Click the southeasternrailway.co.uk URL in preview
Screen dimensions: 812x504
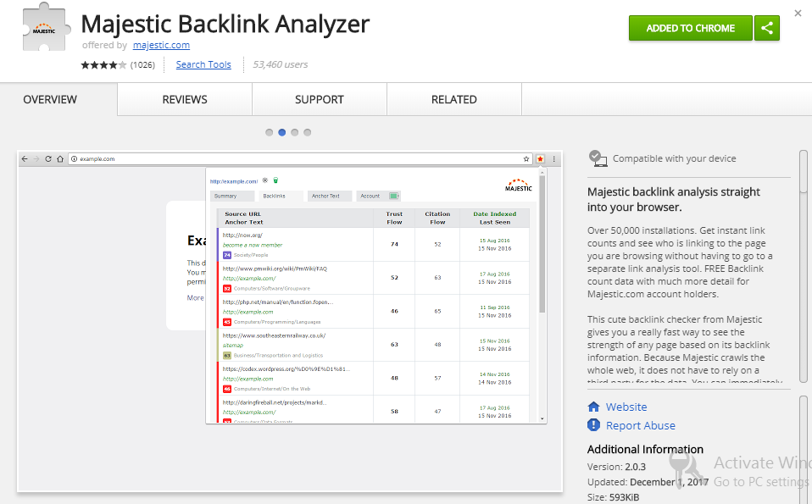(274, 335)
